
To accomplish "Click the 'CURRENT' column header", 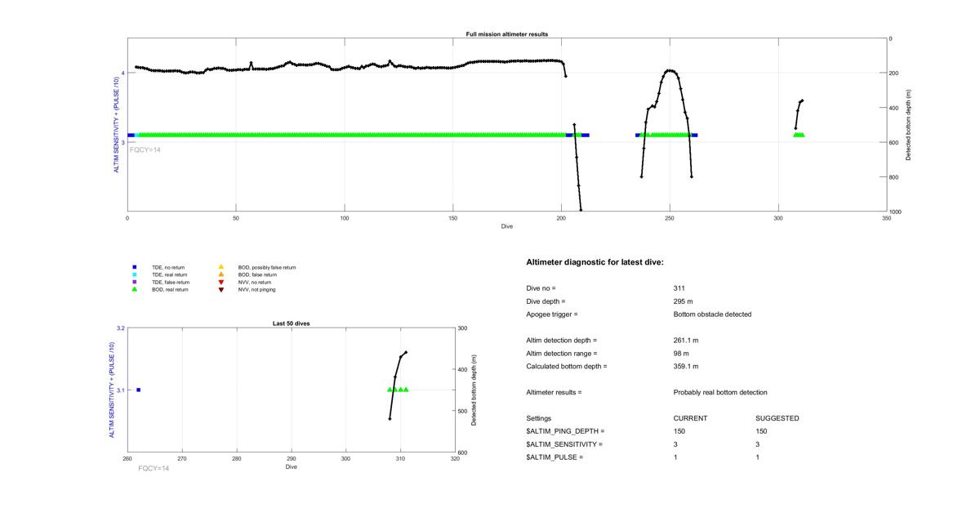I will 690,418.
